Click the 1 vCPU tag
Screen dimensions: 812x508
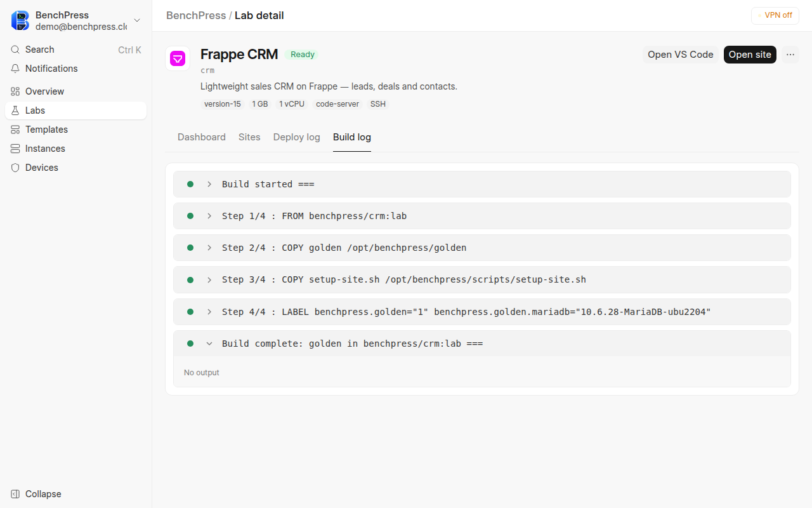tap(292, 104)
